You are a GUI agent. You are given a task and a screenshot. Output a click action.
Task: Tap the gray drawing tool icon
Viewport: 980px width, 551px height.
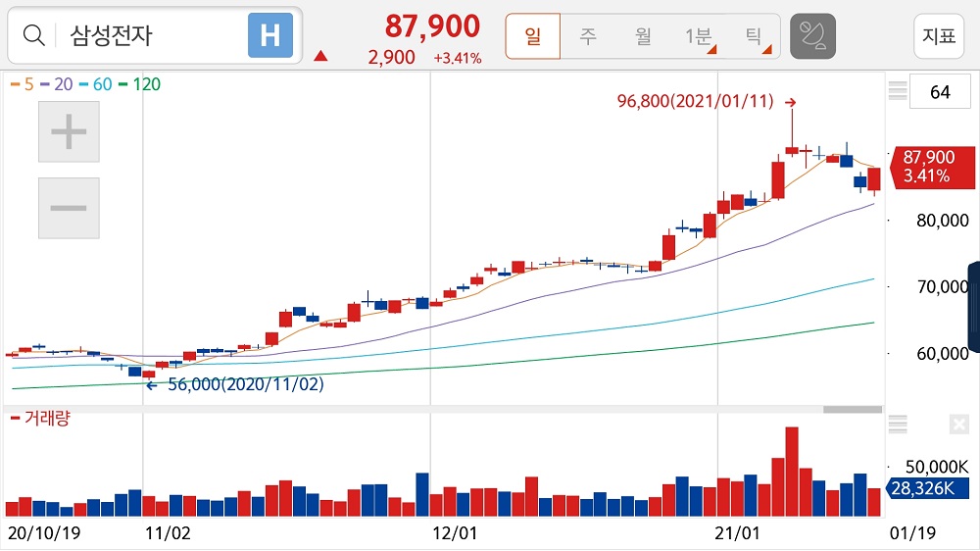pyautogui.click(x=812, y=36)
